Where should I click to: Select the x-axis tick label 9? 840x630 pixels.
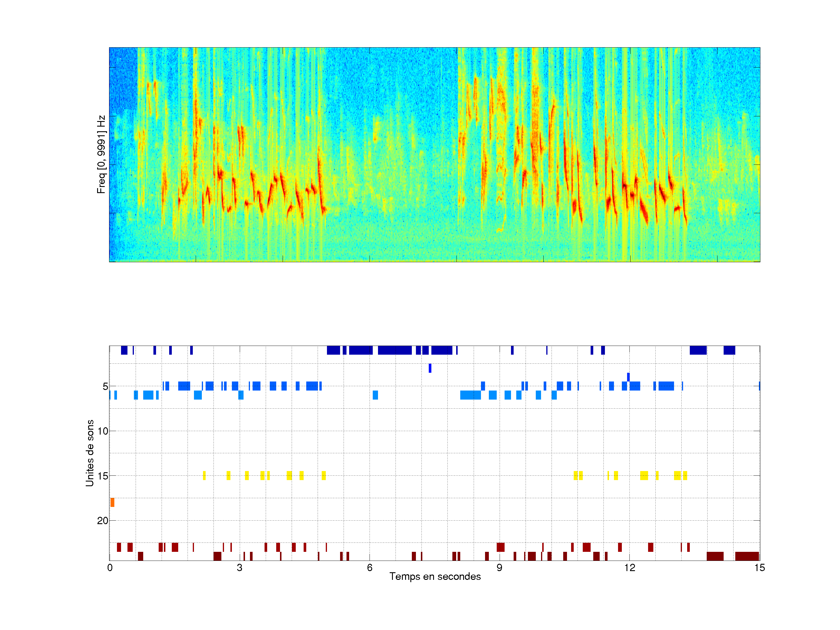point(499,568)
